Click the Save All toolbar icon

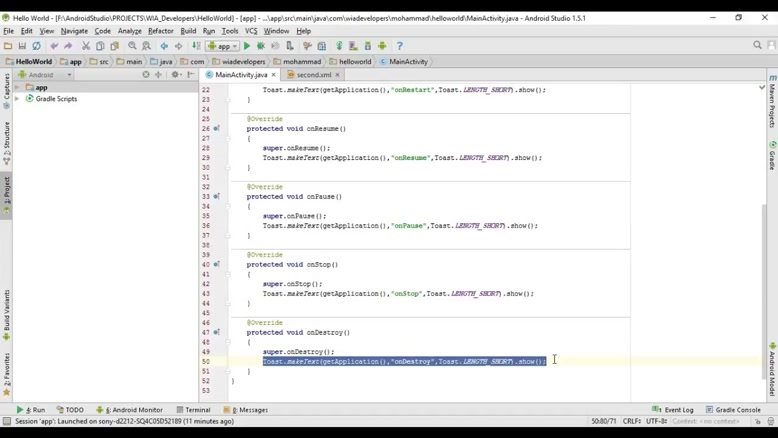click(x=22, y=46)
